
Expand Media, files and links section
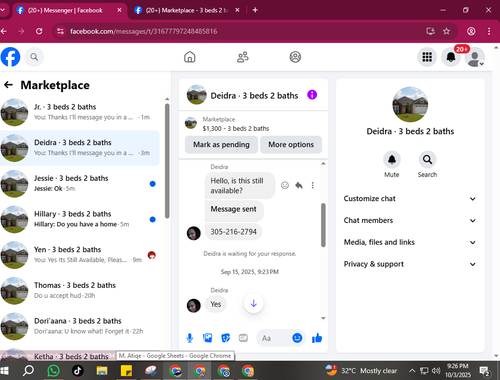(x=410, y=242)
